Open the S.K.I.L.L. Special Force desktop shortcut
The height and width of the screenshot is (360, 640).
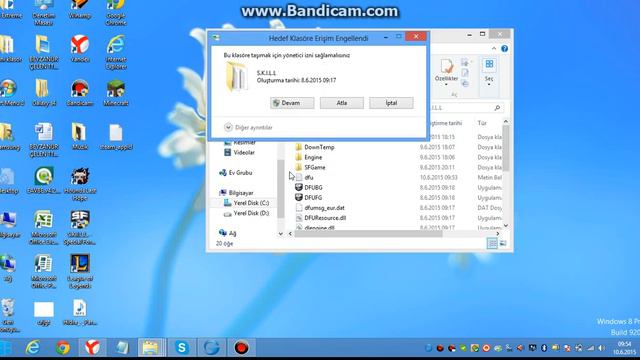click(80, 227)
